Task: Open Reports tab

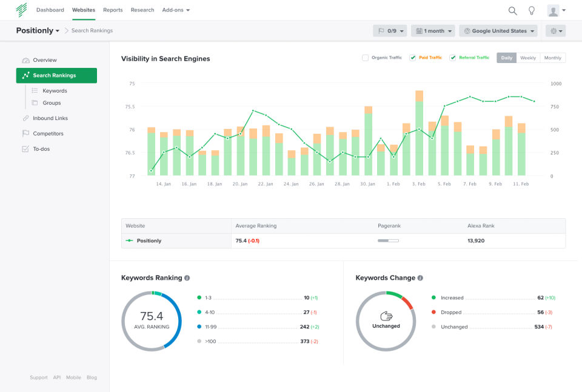Action: tap(113, 10)
